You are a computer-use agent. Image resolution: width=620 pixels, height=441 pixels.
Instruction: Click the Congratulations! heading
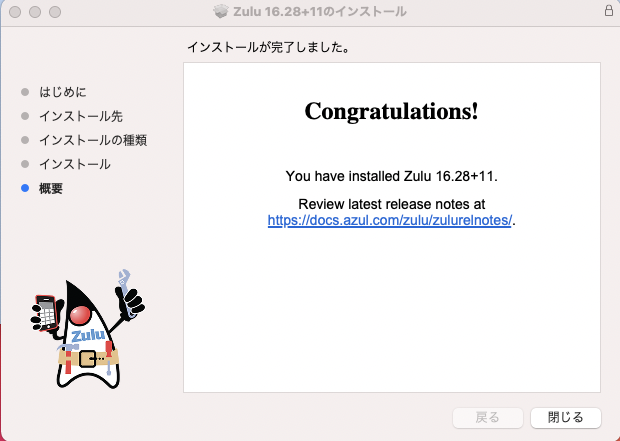391,111
